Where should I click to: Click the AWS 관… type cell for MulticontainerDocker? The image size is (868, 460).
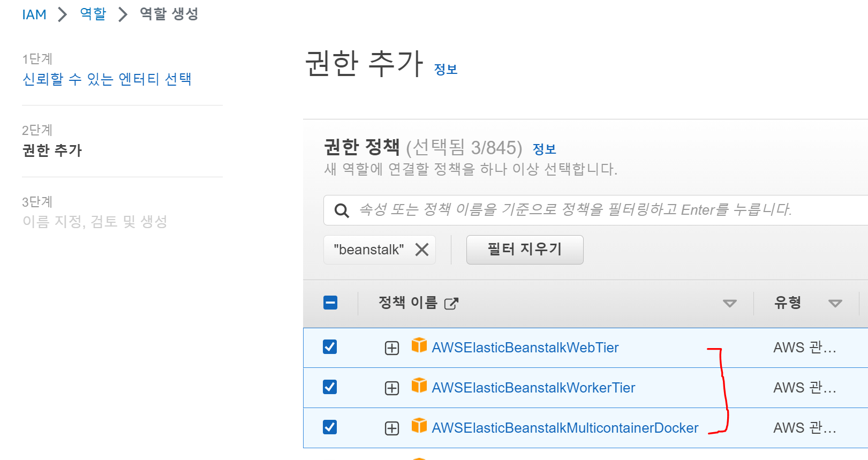(805, 428)
